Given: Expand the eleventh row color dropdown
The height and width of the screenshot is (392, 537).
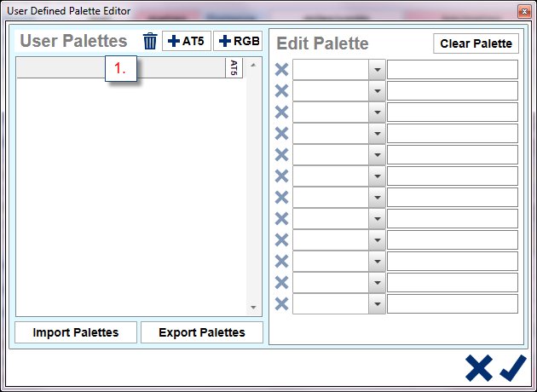Looking at the screenshot, I should click(x=377, y=283).
